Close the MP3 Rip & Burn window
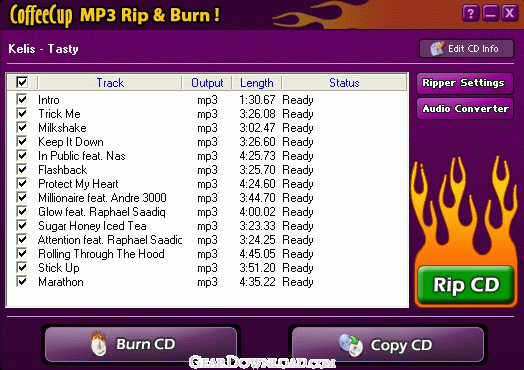This screenshot has width=524, height=370. tap(510, 13)
